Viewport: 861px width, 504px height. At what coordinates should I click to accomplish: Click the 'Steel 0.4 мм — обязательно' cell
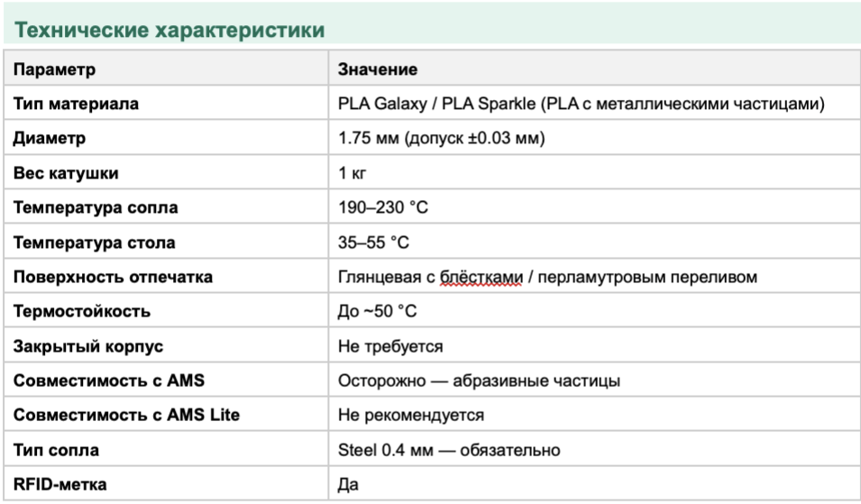click(x=594, y=448)
